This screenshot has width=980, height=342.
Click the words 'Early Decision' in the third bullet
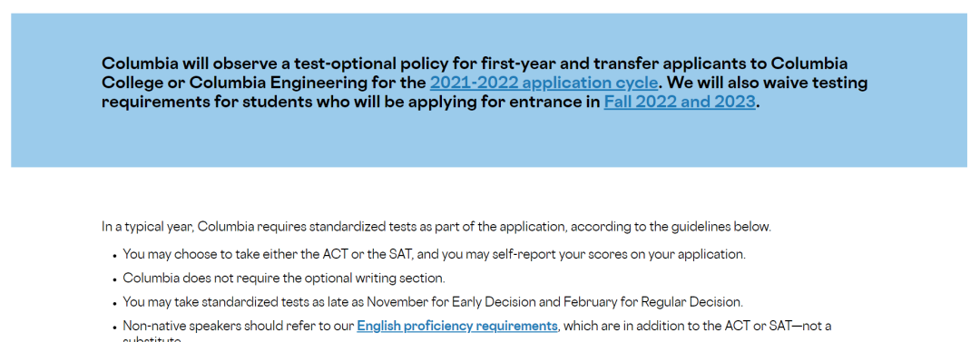pyautogui.click(x=493, y=302)
